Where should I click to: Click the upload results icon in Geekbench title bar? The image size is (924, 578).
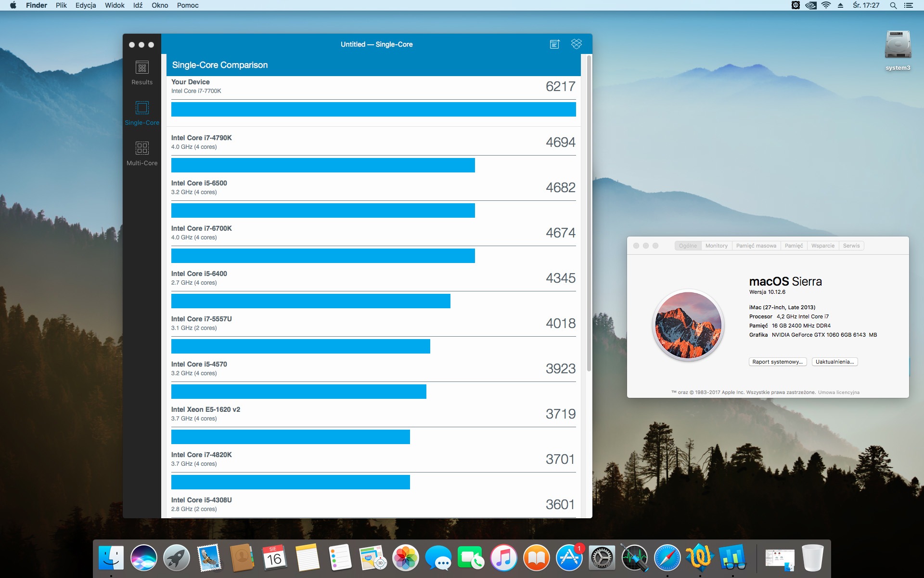pos(554,44)
